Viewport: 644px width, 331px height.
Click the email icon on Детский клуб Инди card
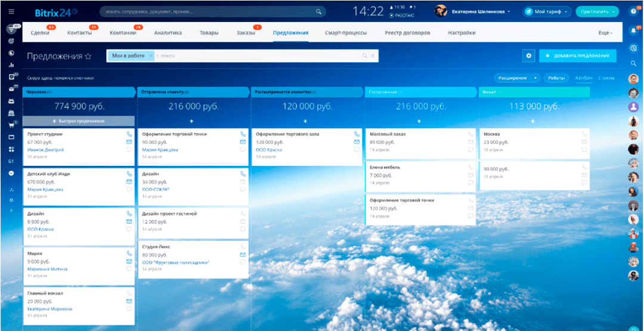click(x=129, y=181)
